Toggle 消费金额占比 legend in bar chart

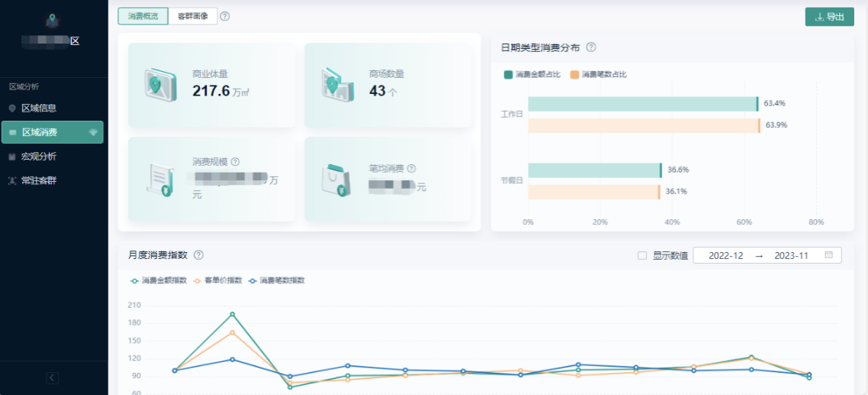532,75
